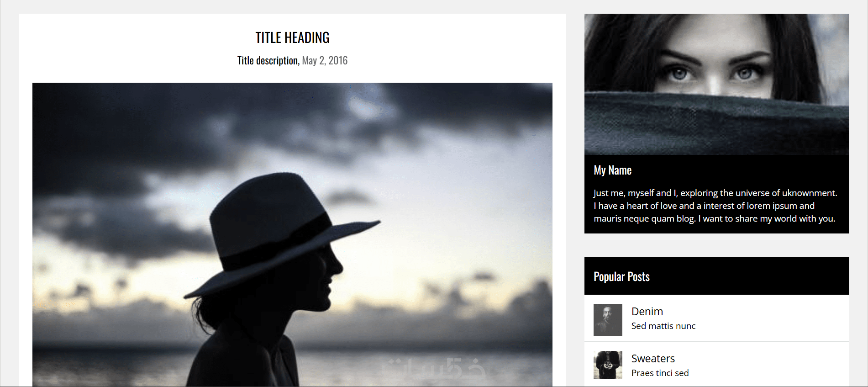Click the 'exploring the universe of uknownment' line
868x387 pixels.
(x=758, y=193)
